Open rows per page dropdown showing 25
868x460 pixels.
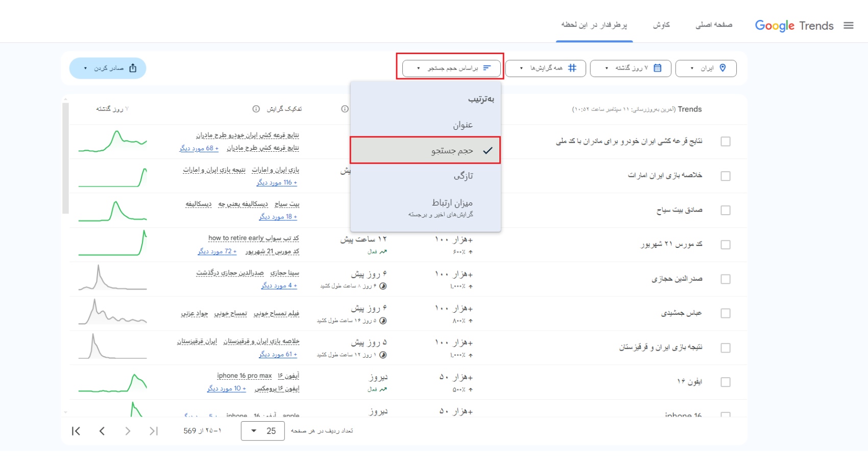(x=263, y=431)
